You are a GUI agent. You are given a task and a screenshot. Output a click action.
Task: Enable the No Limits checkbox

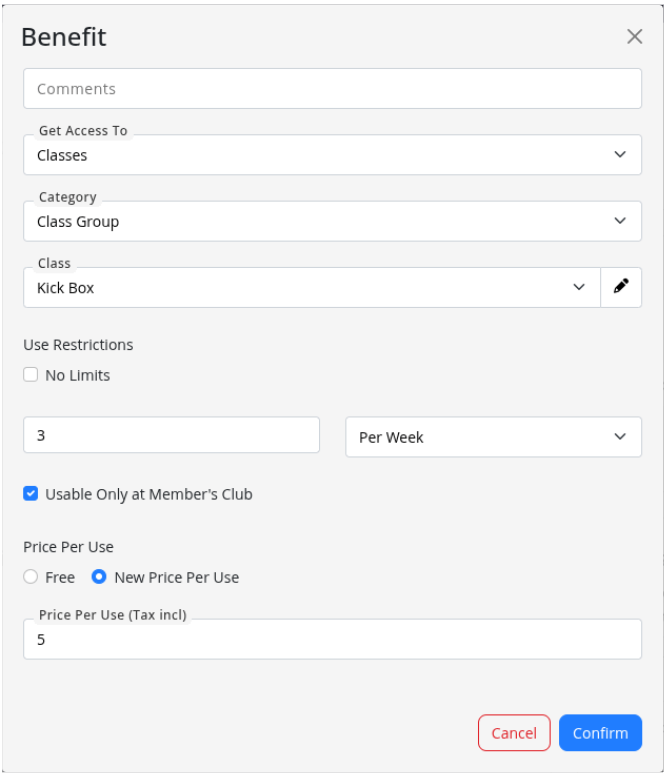coord(31,376)
